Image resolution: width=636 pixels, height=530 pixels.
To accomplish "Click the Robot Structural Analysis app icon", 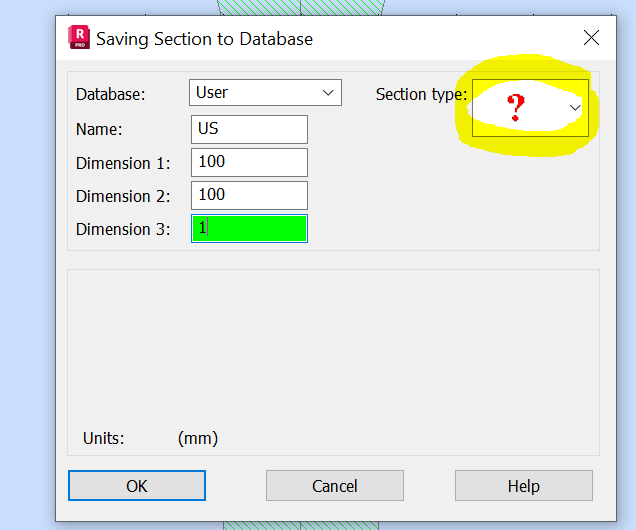I will (79, 38).
